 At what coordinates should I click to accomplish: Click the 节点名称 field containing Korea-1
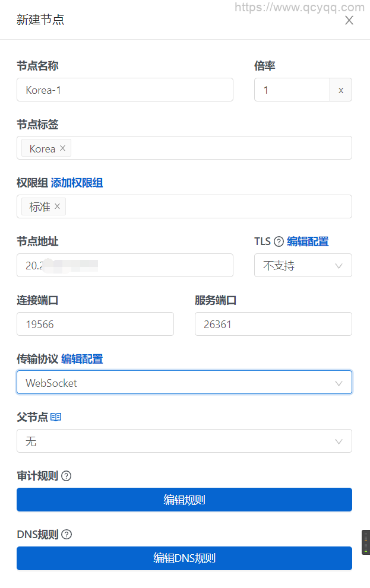click(125, 90)
